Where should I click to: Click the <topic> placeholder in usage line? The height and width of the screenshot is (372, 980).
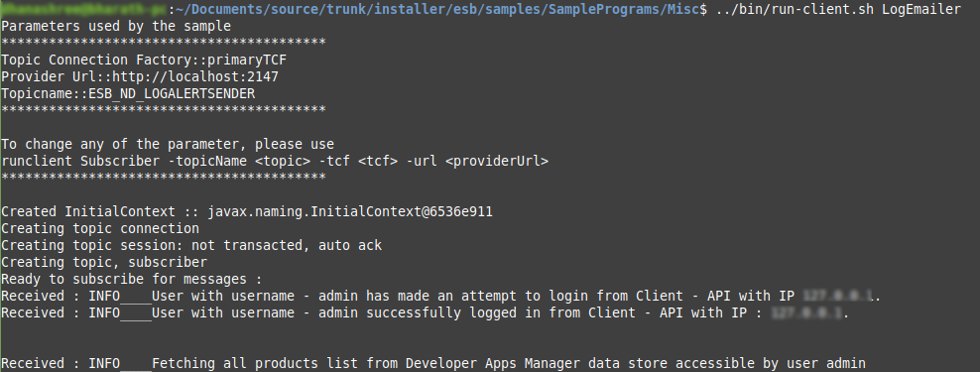283,162
